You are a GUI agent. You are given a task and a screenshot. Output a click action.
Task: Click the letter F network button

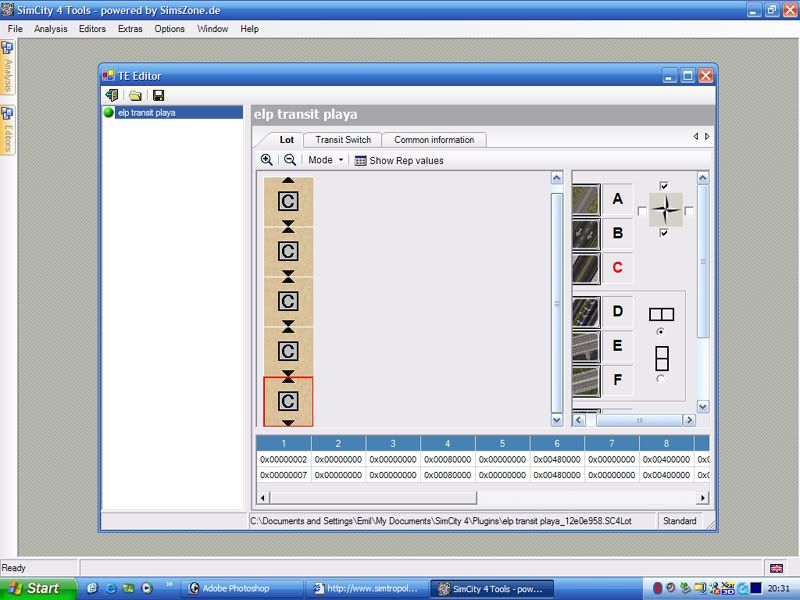[x=617, y=380]
